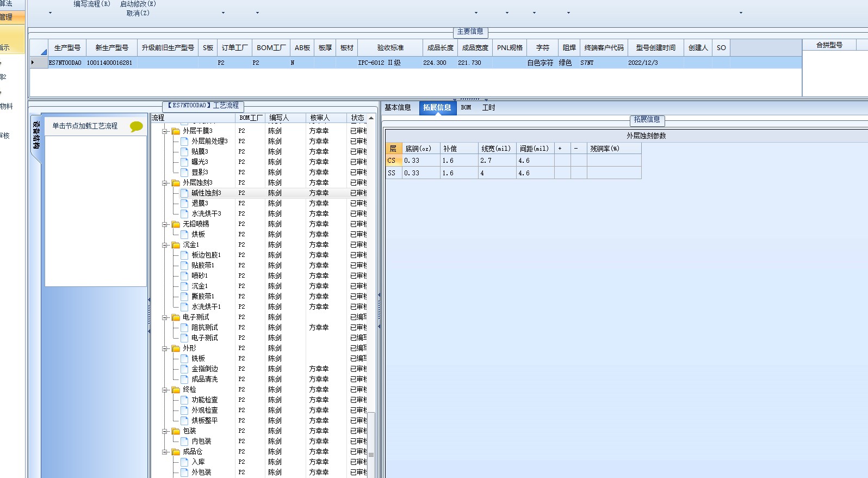
Task: Collapse the 沉金1 folder node
Action: pos(165,245)
